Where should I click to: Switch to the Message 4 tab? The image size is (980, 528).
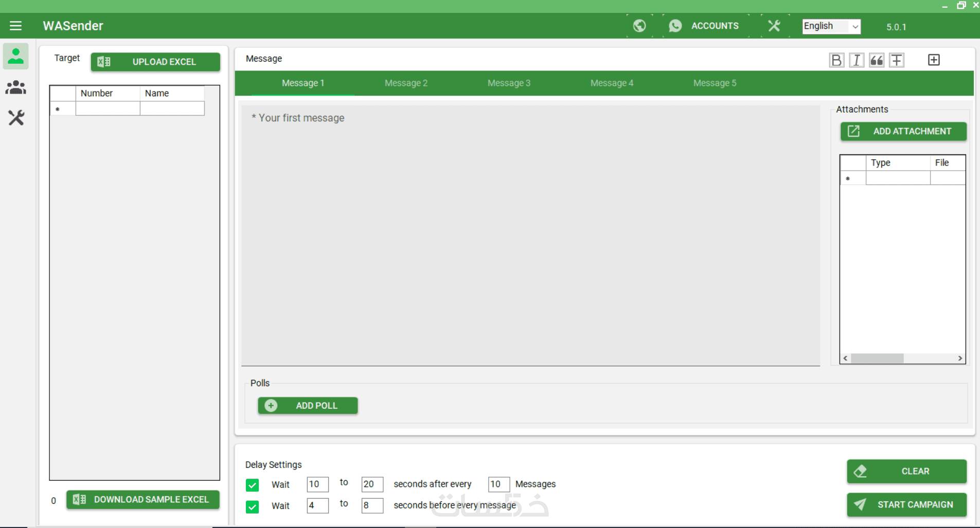click(x=612, y=83)
